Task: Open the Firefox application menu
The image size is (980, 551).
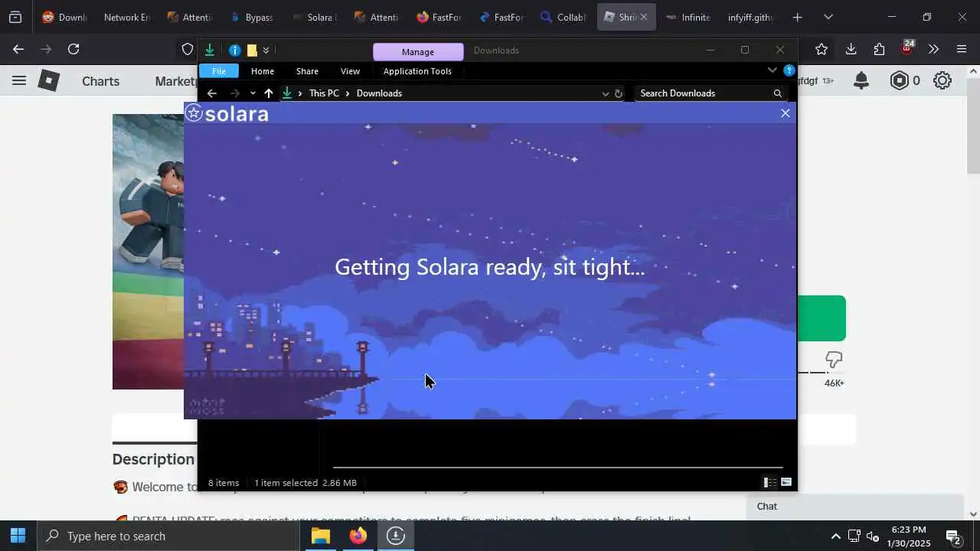Action: [962, 49]
